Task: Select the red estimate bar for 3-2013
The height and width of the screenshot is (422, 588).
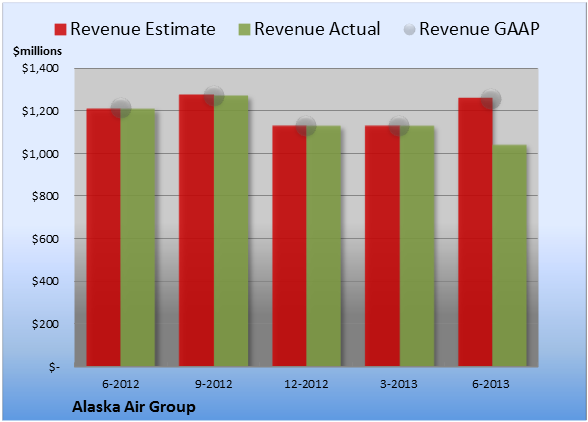Action: point(382,246)
